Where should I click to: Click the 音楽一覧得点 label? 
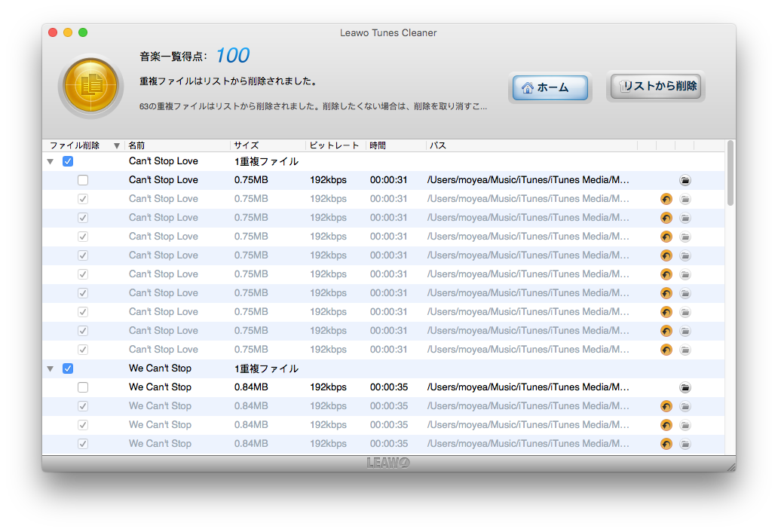click(173, 57)
